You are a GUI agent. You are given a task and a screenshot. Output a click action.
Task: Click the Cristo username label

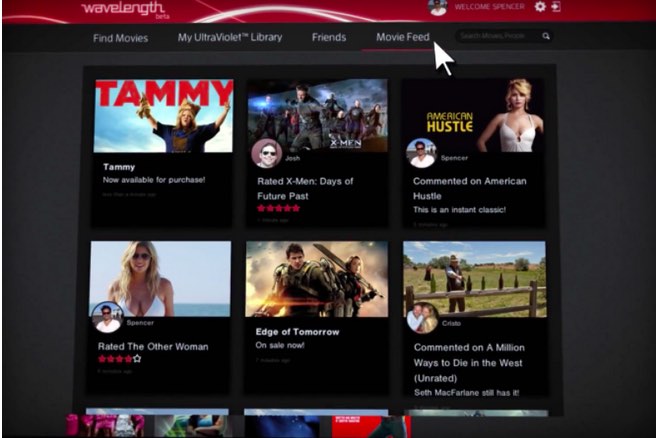click(451, 323)
